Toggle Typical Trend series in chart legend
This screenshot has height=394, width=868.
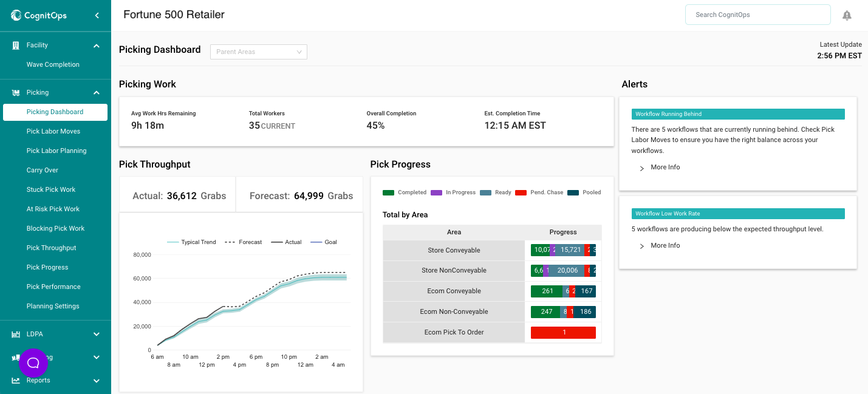pyautogui.click(x=191, y=242)
